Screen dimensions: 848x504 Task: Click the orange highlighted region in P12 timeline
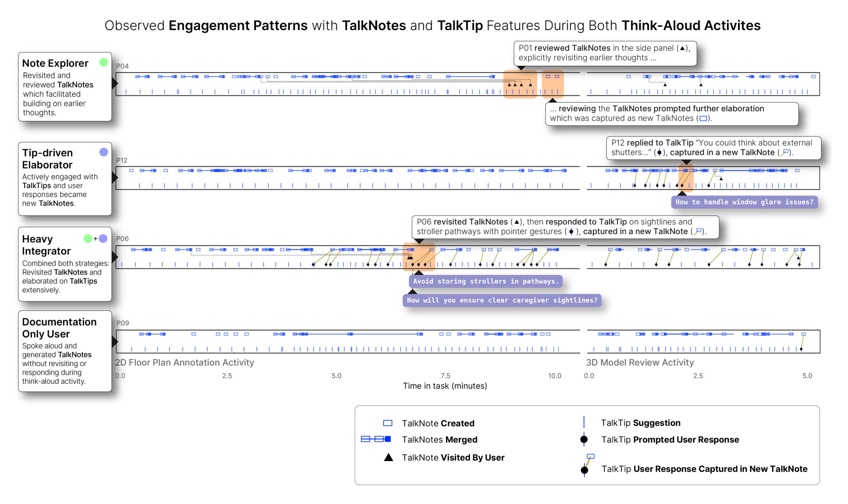coord(686,178)
